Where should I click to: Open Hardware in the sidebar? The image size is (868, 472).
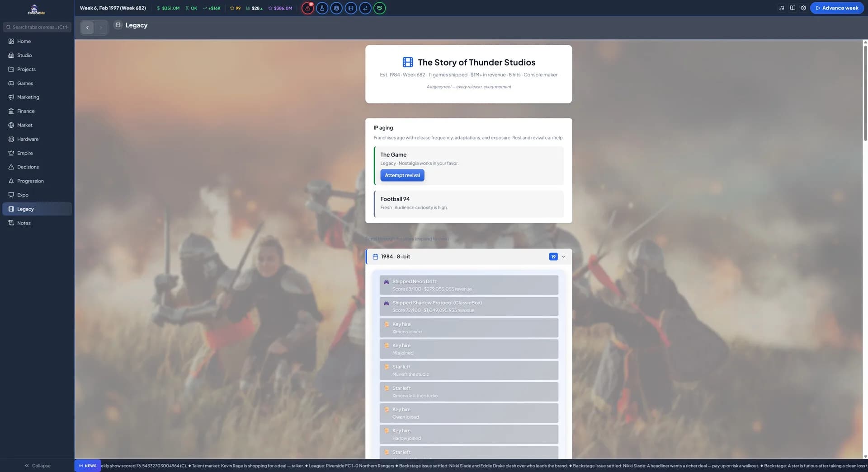click(37, 140)
